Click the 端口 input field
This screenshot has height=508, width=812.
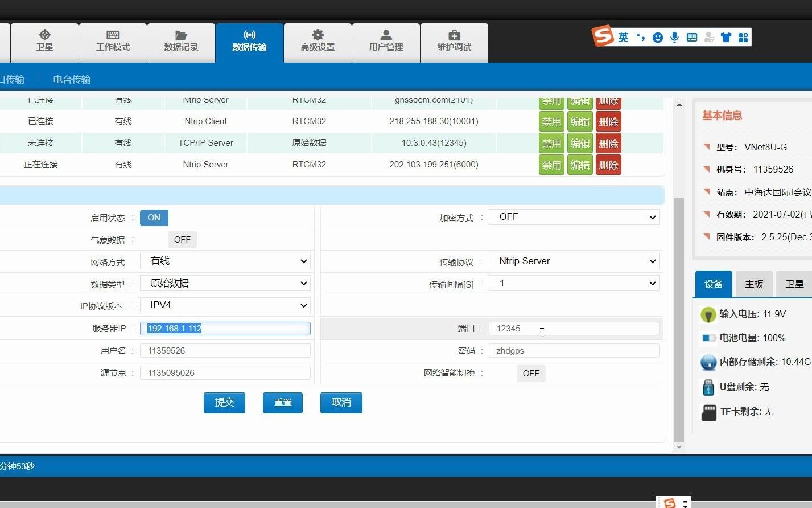[x=574, y=329]
